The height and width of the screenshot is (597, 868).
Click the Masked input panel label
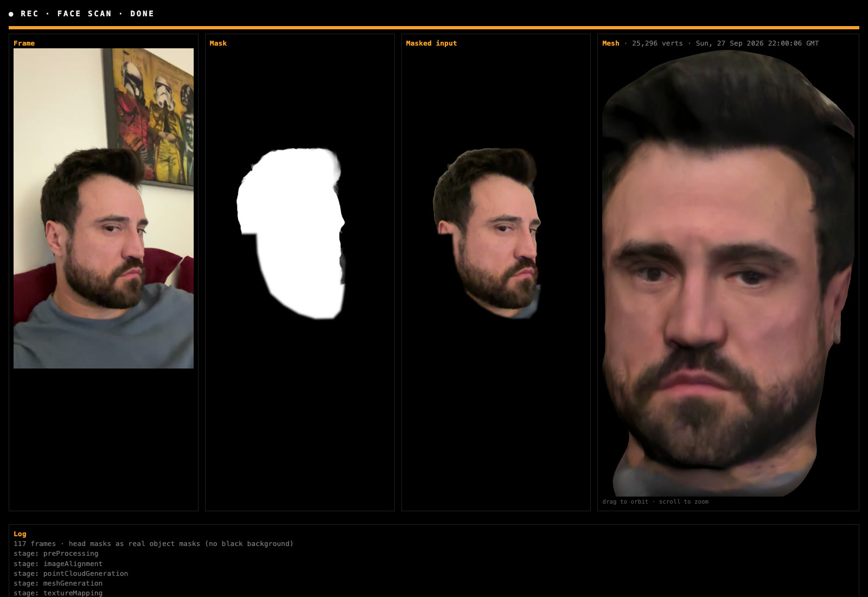(x=431, y=43)
